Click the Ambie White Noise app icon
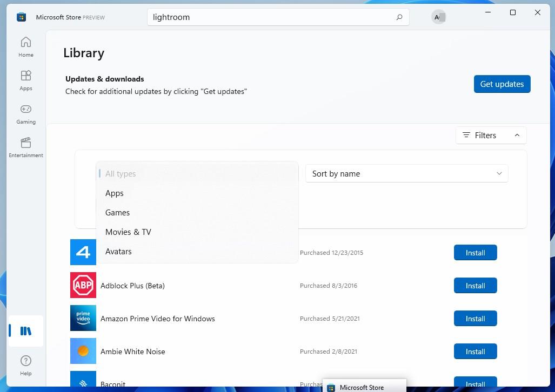The width and height of the screenshot is (555, 392). (83, 351)
